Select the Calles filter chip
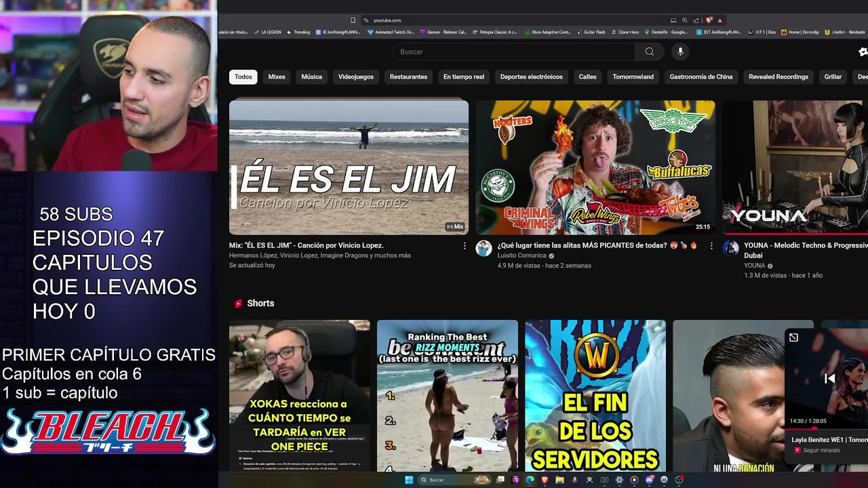Image resolution: width=868 pixels, height=488 pixels. (588, 77)
